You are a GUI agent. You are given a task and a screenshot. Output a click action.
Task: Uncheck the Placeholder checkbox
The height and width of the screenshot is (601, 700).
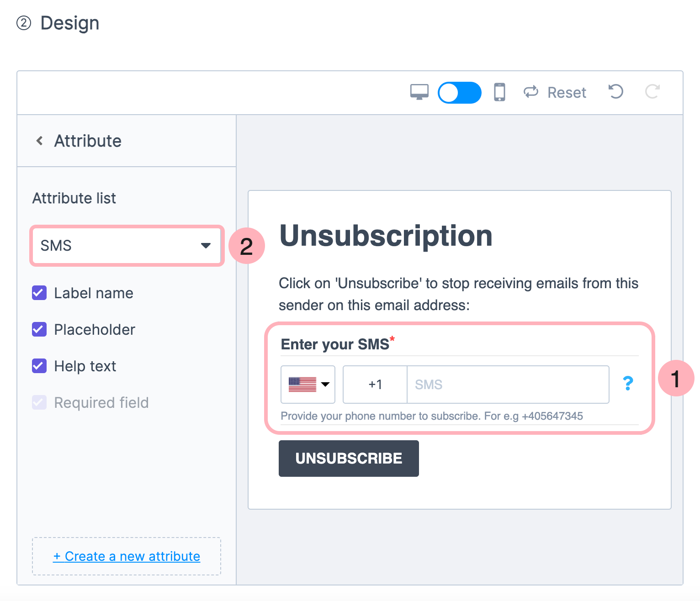click(x=39, y=329)
